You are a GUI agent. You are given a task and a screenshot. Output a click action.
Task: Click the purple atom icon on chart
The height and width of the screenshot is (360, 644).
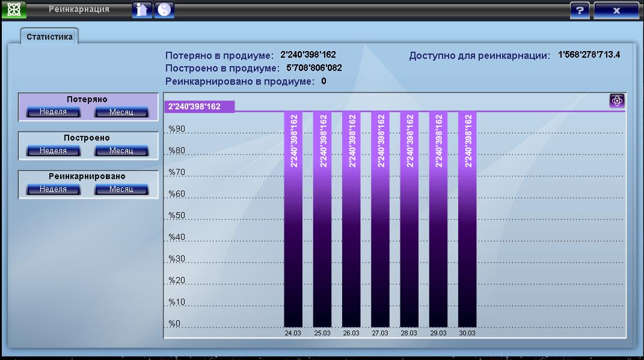point(617,101)
